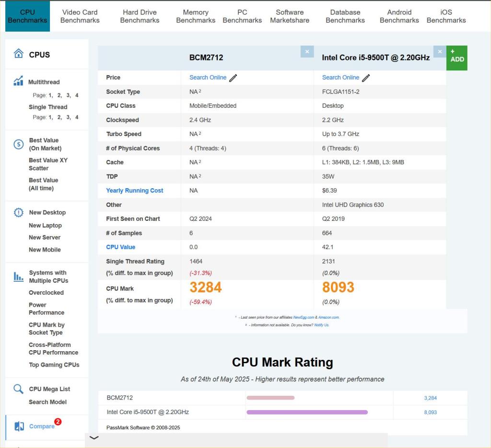The height and width of the screenshot is (448, 491).
Task: Switch to Hard Drive Benchmarks tab
Action: pos(140,16)
